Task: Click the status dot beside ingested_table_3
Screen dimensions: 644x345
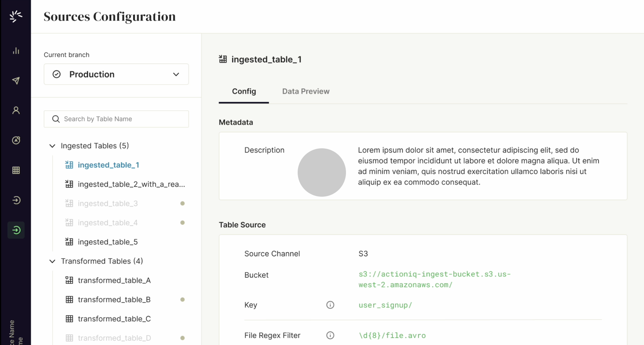Action: click(182, 203)
